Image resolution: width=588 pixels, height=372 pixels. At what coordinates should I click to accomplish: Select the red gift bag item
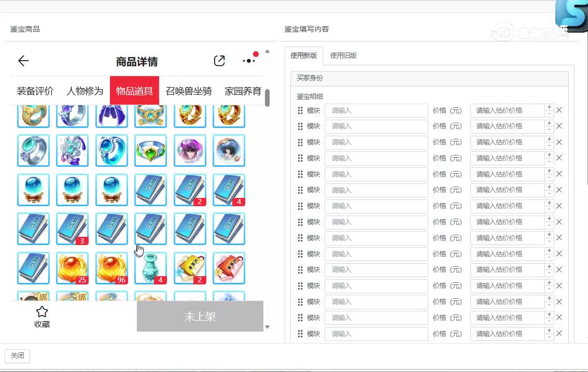[229, 268]
